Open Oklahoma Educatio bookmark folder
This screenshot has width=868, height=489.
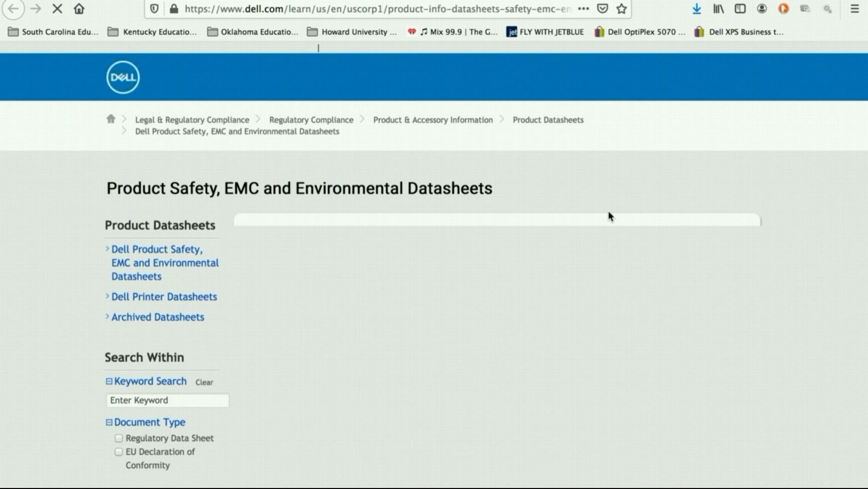(x=253, y=32)
